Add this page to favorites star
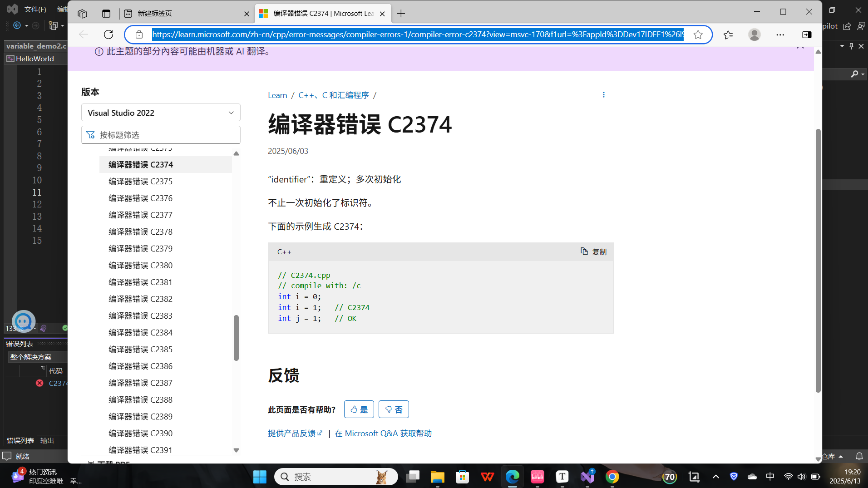Viewport: 868px width, 488px height. [x=698, y=35]
